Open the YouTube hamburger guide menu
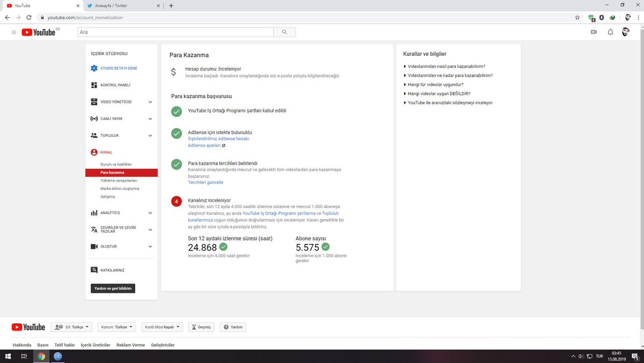The image size is (644, 363). tap(14, 32)
